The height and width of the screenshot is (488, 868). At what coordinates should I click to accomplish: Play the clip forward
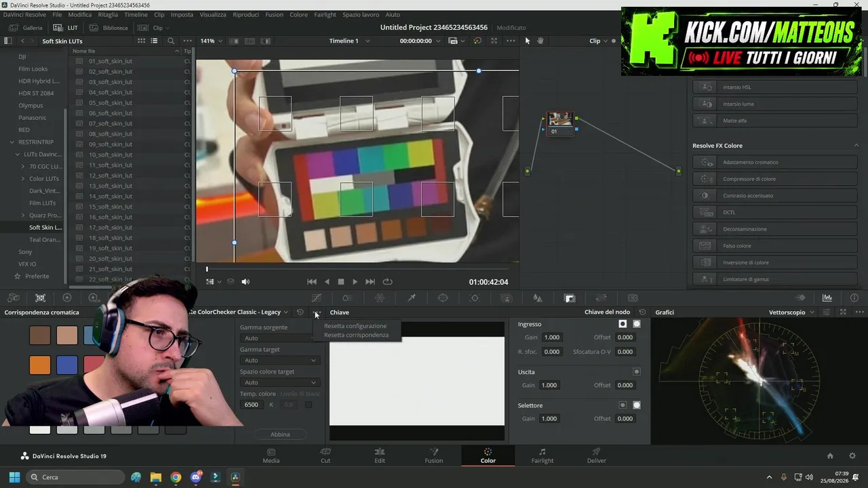[x=355, y=282]
